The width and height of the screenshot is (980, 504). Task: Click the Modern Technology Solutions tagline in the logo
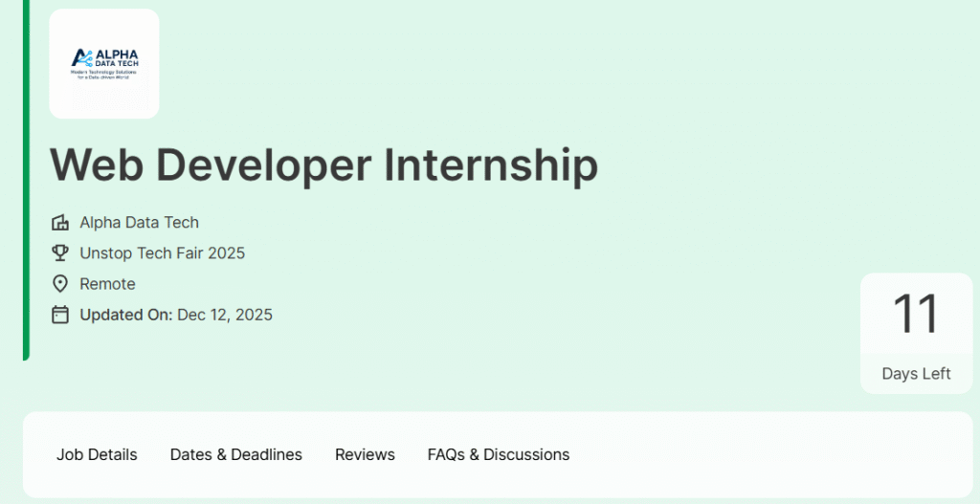103,74
